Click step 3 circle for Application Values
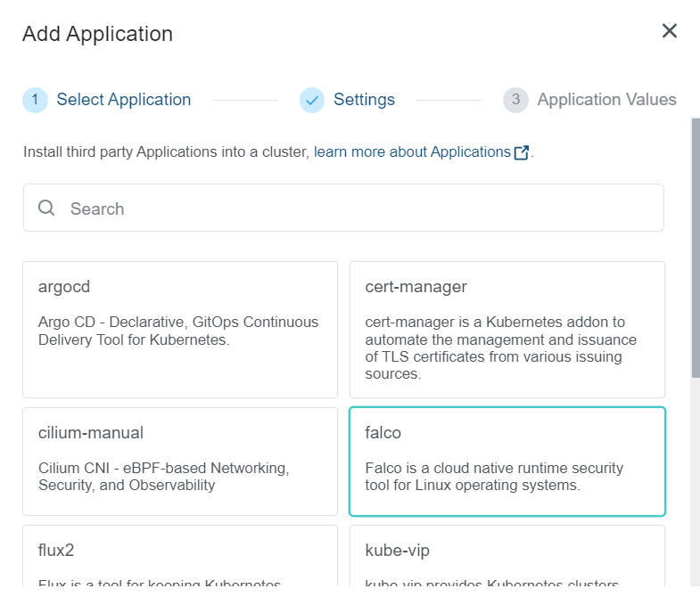This screenshot has height=605, width=700. coord(515,100)
